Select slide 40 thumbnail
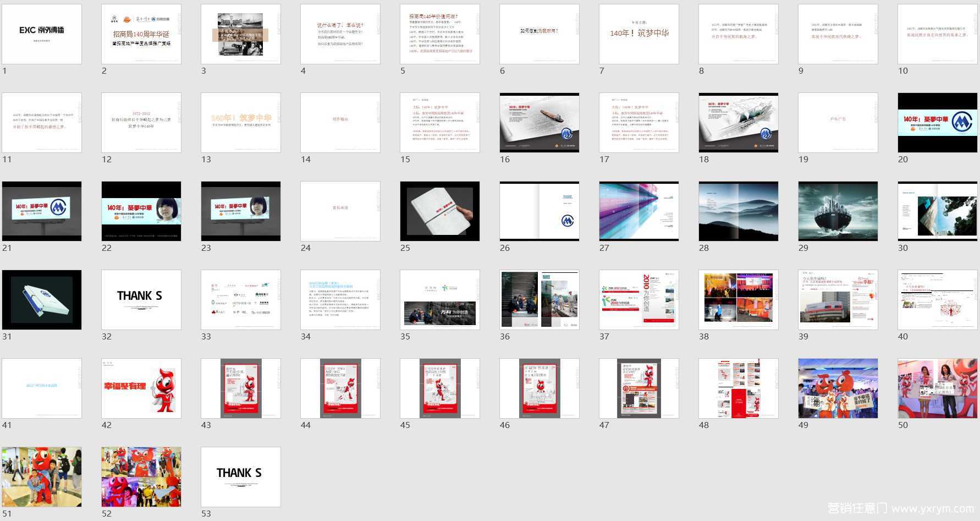 [x=938, y=300]
